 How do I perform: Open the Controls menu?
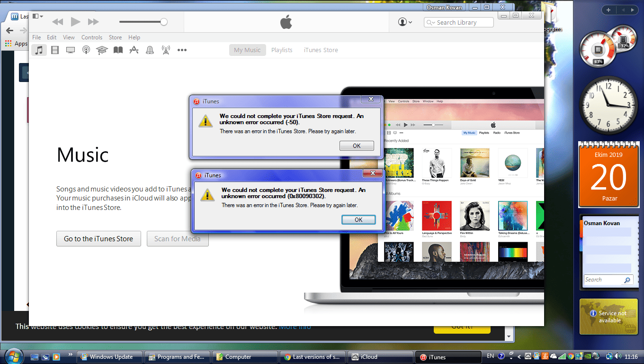click(x=91, y=37)
